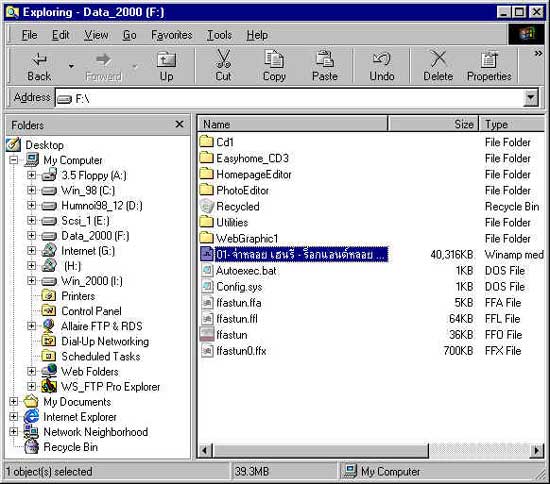Click the F:\ address field
Image resolution: width=550 pixels, height=484 pixels.
(289, 98)
